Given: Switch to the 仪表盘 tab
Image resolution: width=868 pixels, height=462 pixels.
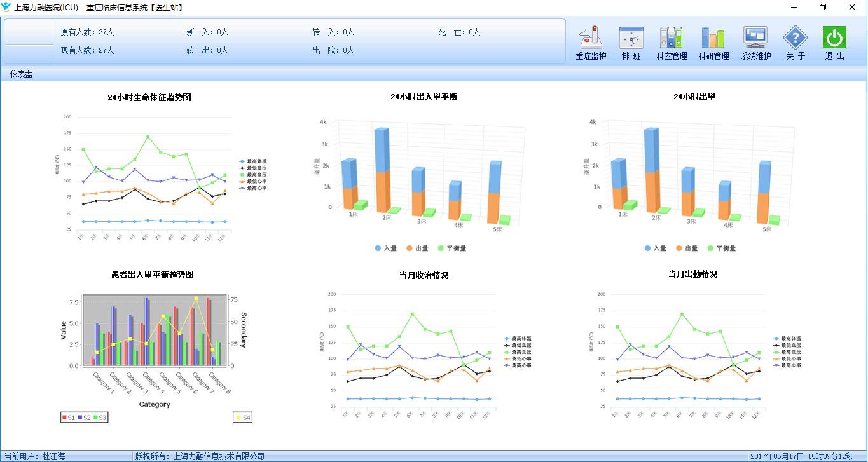Looking at the screenshot, I should tap(22, 74).
